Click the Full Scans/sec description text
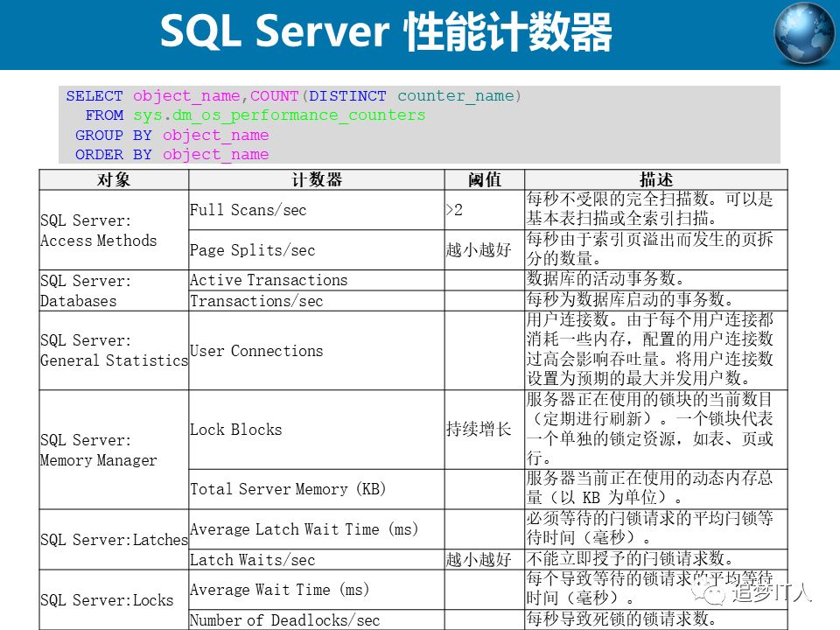 tap(650, 209)
